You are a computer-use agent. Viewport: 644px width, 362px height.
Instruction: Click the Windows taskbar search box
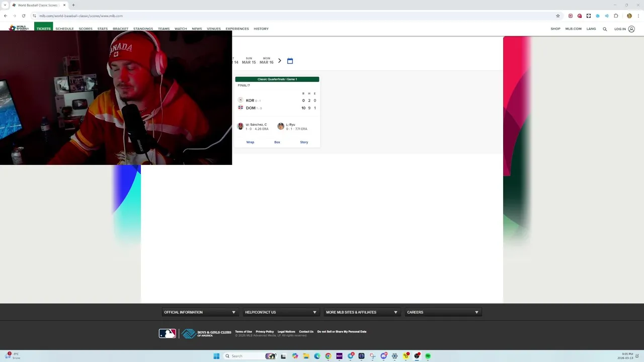click(250, 356)
